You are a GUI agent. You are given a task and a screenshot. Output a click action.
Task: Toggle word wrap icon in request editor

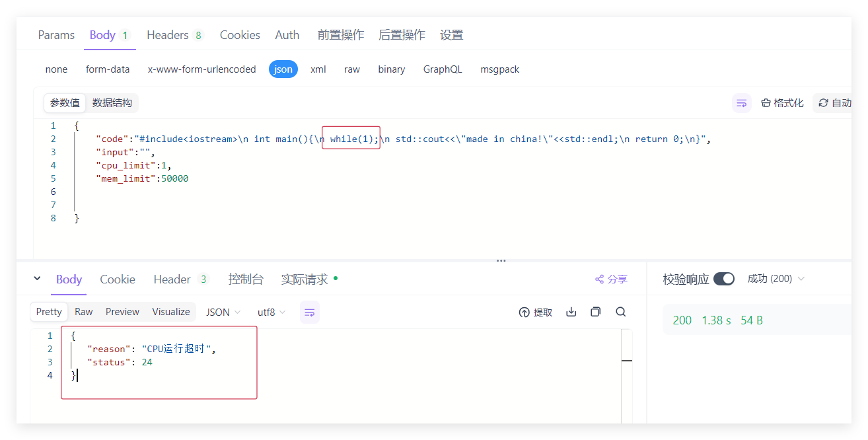pos(742,103)
